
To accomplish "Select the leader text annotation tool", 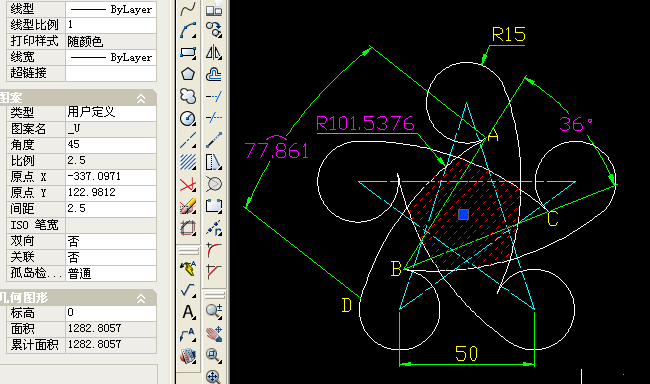I will 188,334.
